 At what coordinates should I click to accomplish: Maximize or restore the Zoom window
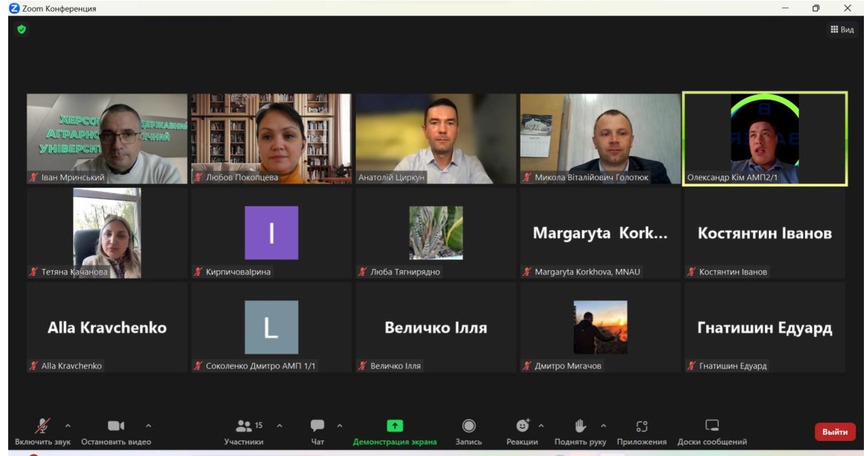815,8
